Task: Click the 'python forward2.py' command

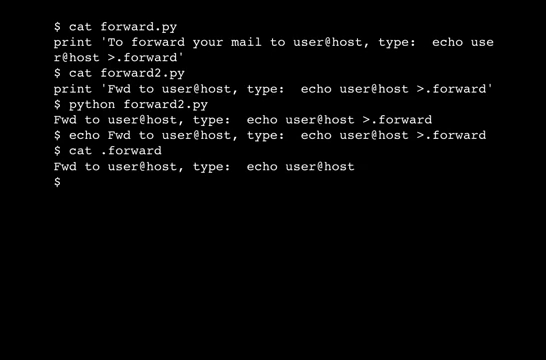Action: (x=138, y=105)
